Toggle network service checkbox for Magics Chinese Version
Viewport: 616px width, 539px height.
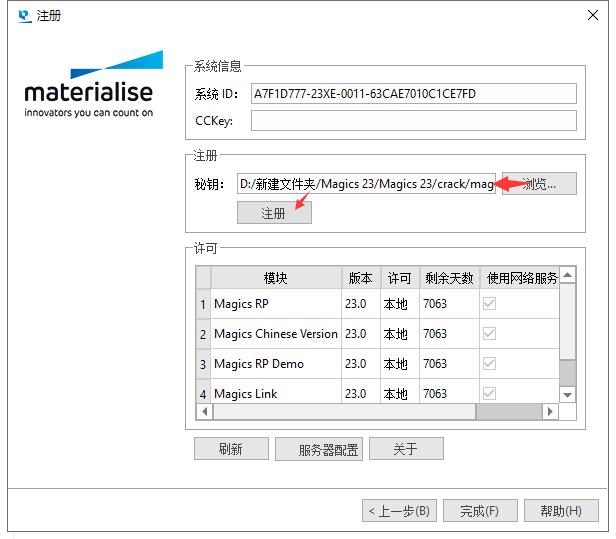489,334
